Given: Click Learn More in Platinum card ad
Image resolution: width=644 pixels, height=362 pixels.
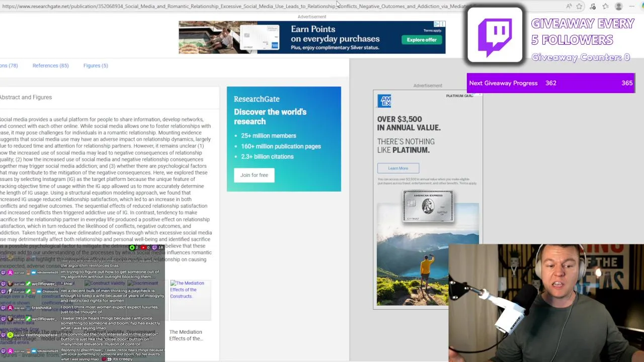Looking at the screenshot, I should 398,168.
